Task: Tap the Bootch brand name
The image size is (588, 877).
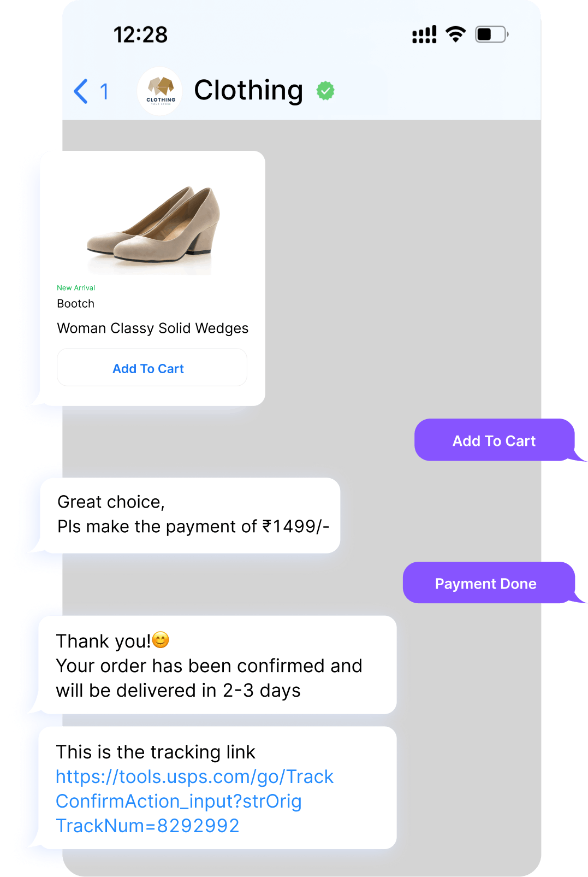Action: (x=76, y=303)
